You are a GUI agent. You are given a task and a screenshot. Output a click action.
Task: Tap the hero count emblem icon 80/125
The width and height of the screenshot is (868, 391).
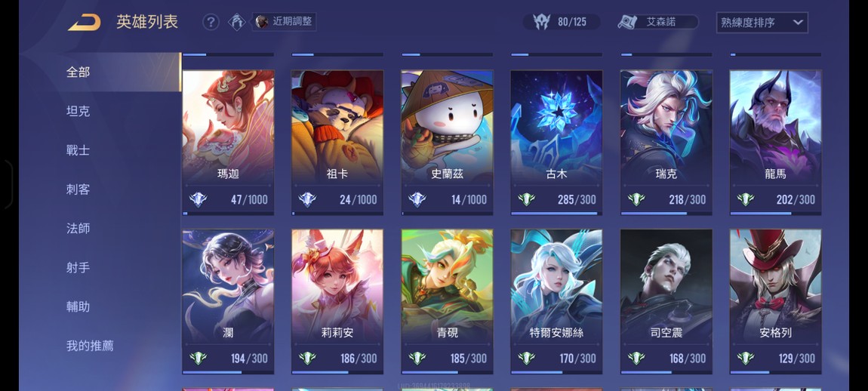(x=541, y=22)
